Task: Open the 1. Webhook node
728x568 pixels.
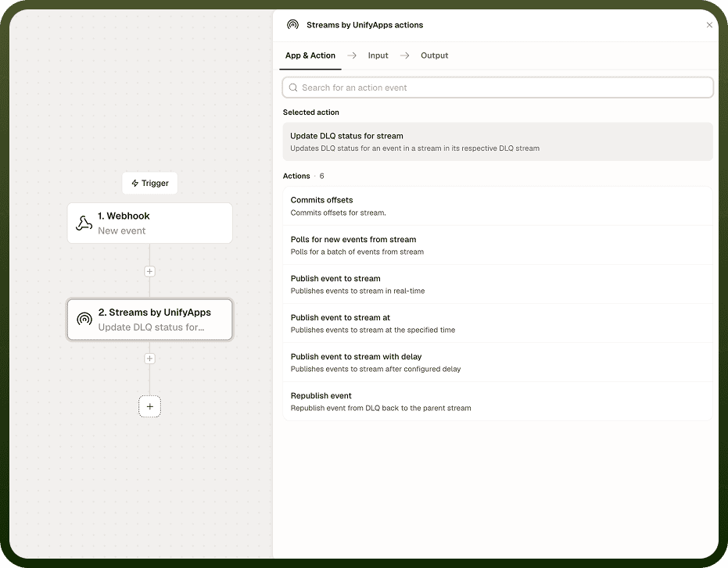Action: [149, 223]
